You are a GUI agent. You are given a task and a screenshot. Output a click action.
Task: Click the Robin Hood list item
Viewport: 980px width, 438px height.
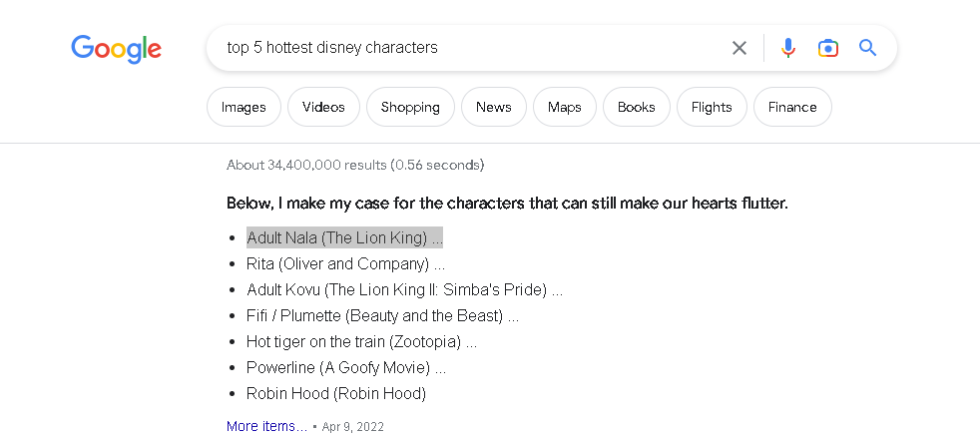pyautogui.click(x=335, y=393)
